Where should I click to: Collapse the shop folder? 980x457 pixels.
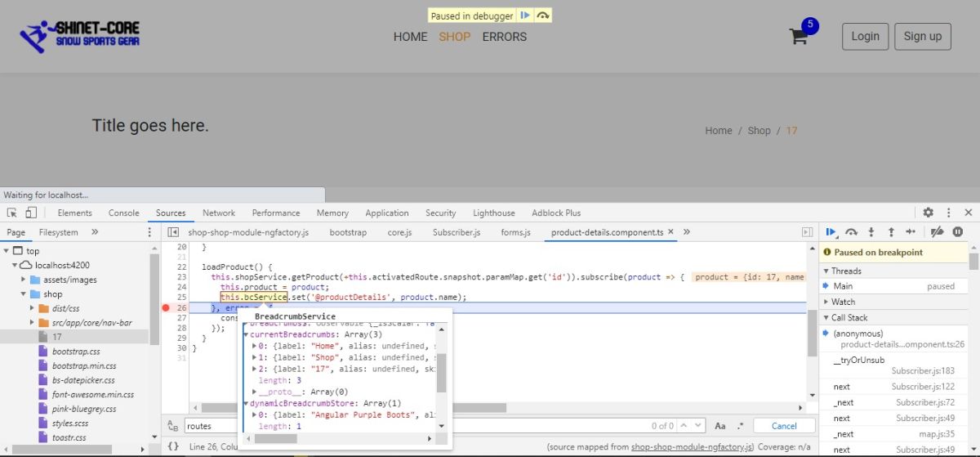tap(24, 293)
